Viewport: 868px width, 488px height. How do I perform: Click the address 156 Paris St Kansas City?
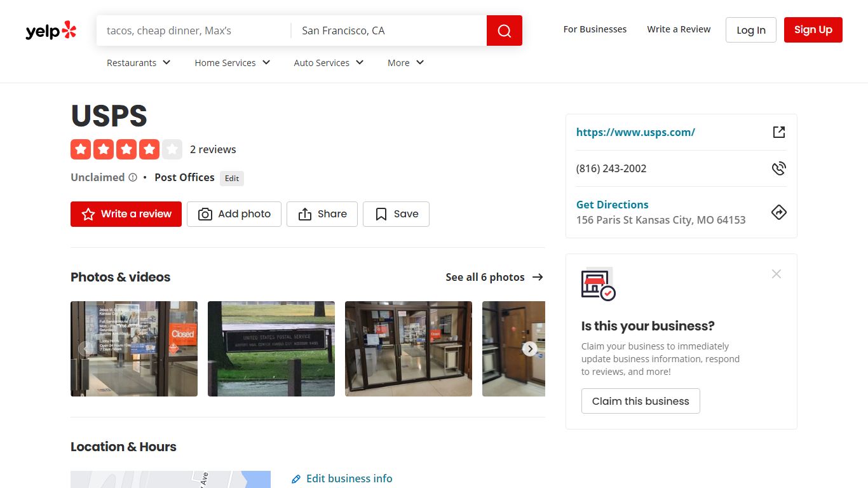661,220
